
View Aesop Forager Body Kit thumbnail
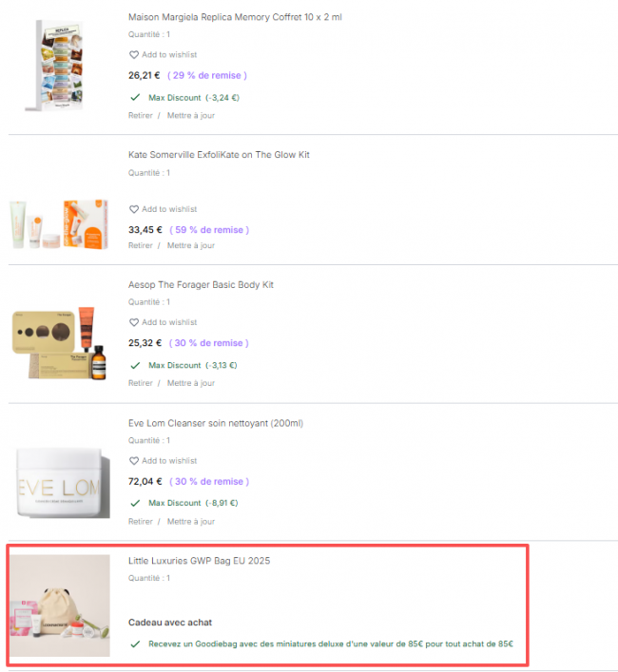coord(59,343)
